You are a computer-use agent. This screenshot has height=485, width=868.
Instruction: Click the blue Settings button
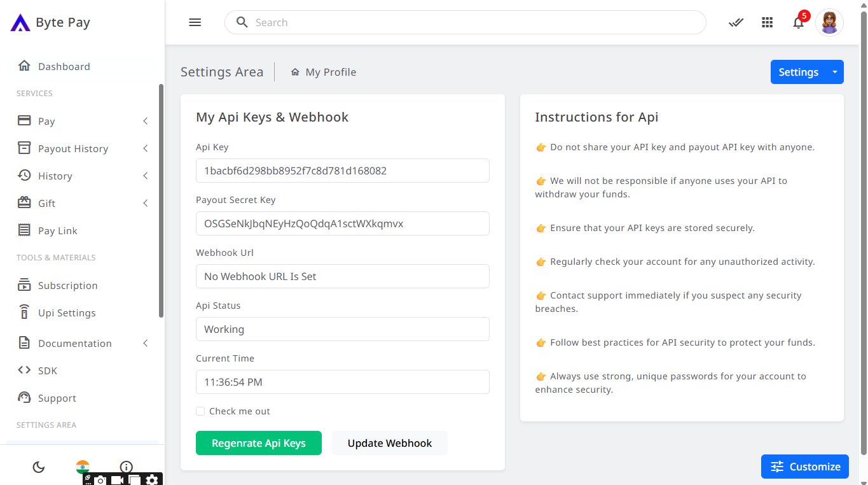[x=799, y=72]
